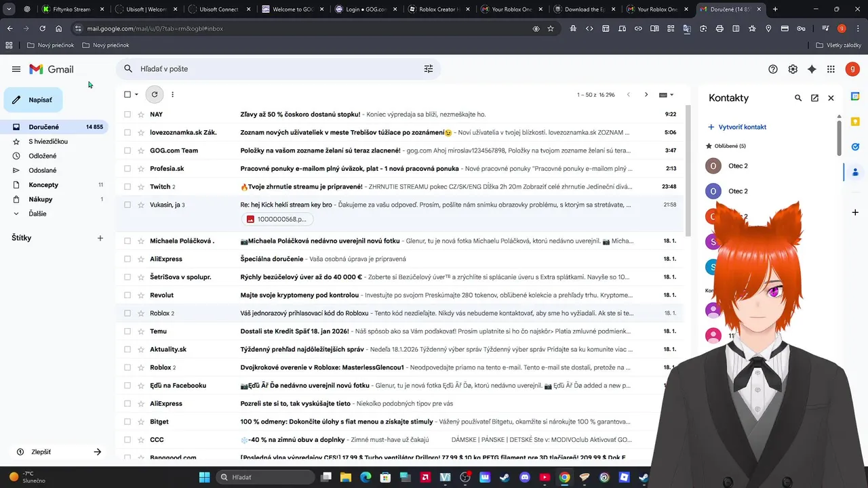Open new browser tab plus button
Screen dimensions: 868x488
(775, 9)
